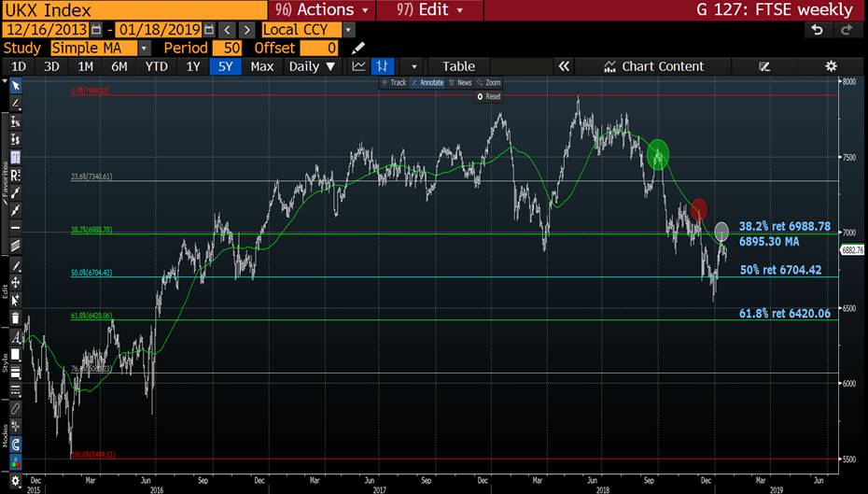
Task: Select the move annotation cross-arrows tool
Action: (16, 283)
